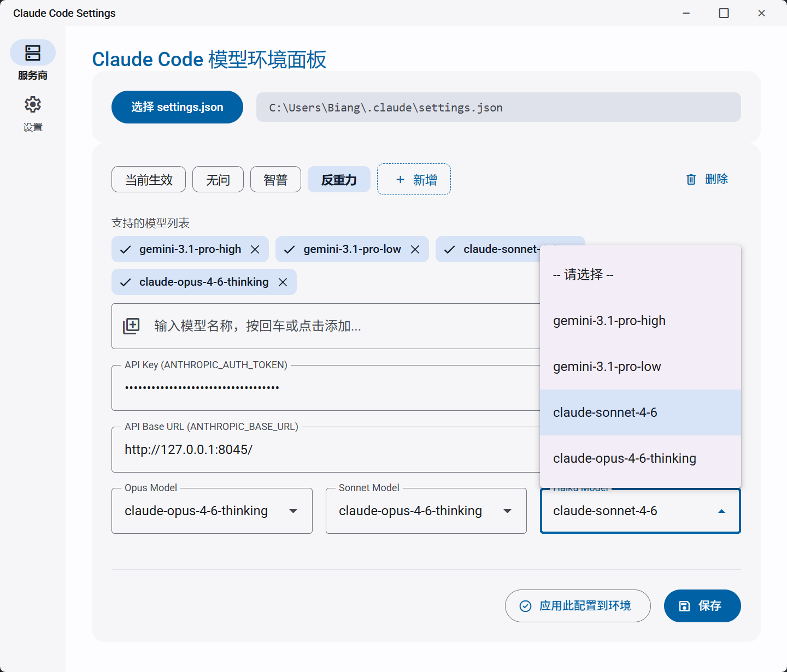Remove the gemini-3.1-pro-low chip via X

click(415, 249)
